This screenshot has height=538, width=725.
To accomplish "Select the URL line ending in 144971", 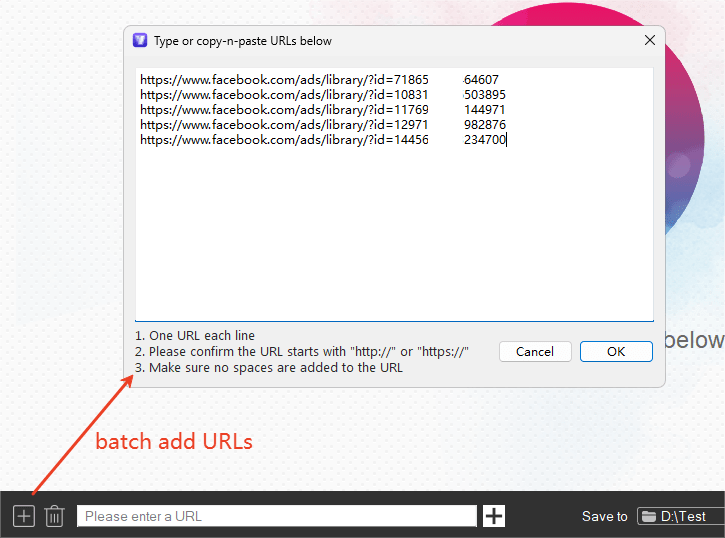I will tap(322, 110).
